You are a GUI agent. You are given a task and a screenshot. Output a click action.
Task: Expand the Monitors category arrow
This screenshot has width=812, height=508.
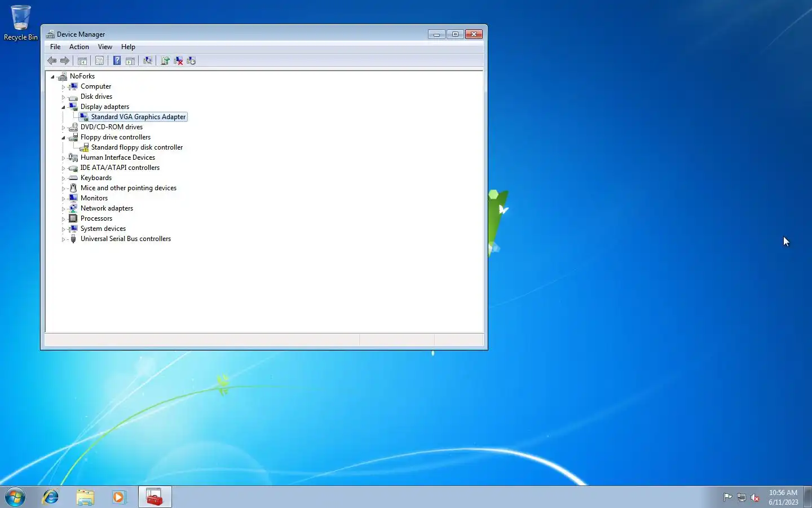(63, 199)
